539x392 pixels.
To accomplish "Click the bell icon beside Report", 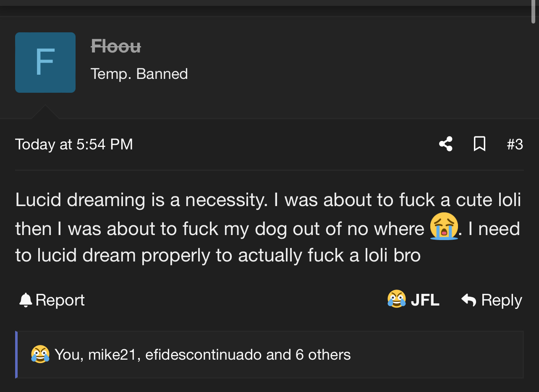I will [26, 300].
